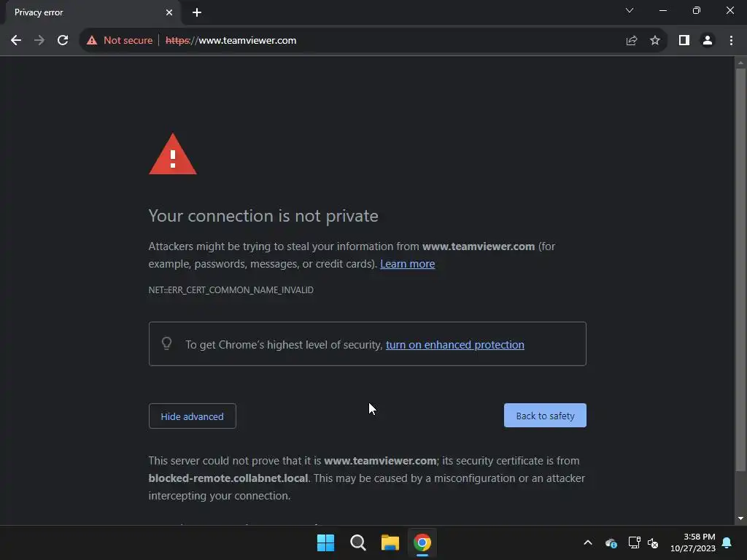The width and height of the screenshot is (747, 560).
Task: Go back to the previous page
Action: pos(16,41)
